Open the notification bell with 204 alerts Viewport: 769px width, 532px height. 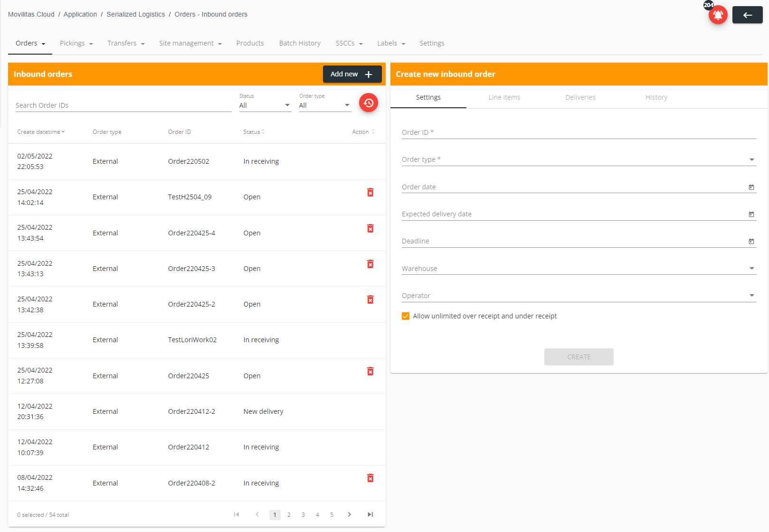[718, 15]
